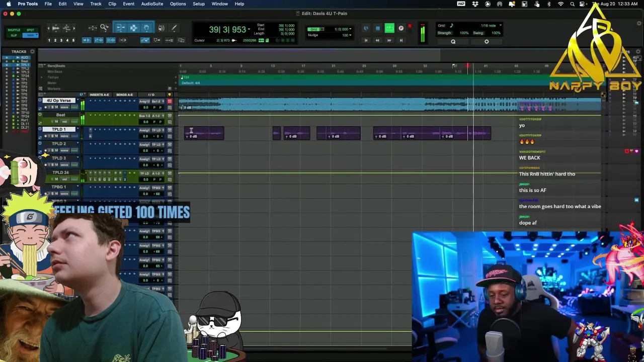Open the Window menu
The height and width of the screenshot is (362, 644).
point(219,4)
